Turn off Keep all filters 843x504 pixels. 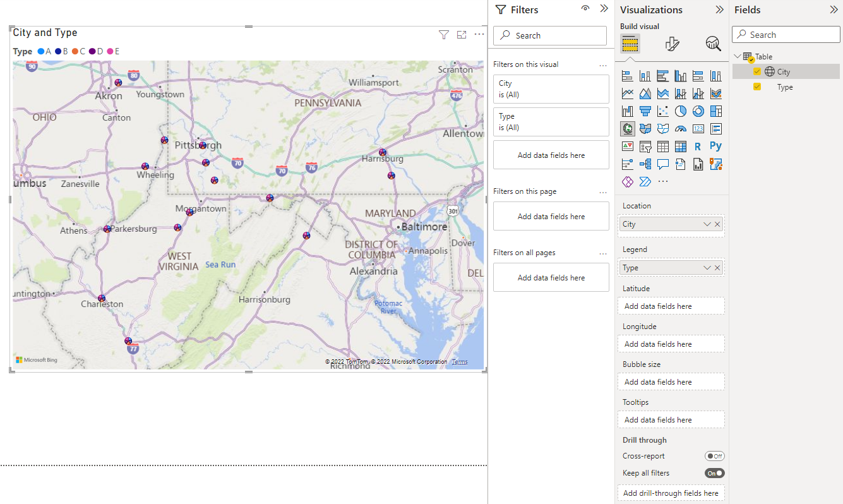click(x=715, y=473)
